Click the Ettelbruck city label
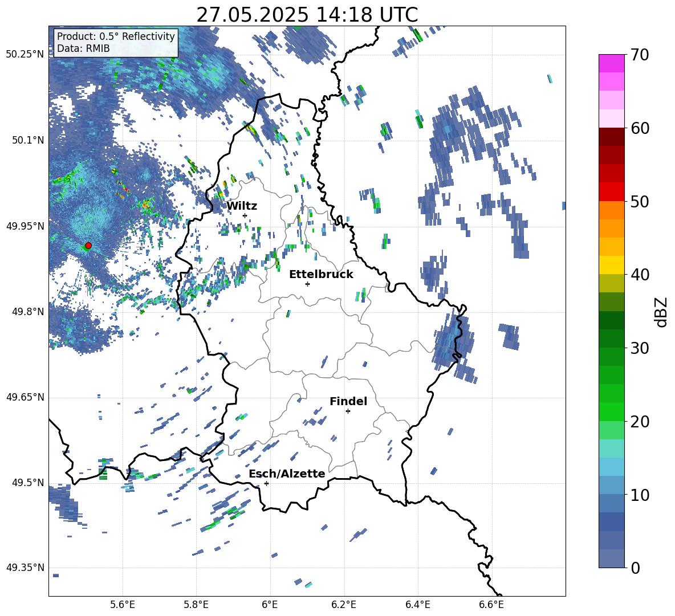Viewport: 675px width, 616px height. pyautogui.click(x=321, y=274)
